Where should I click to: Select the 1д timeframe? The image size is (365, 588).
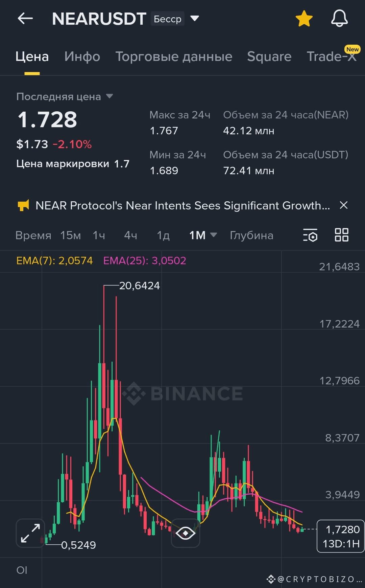[x=163, y=235]
